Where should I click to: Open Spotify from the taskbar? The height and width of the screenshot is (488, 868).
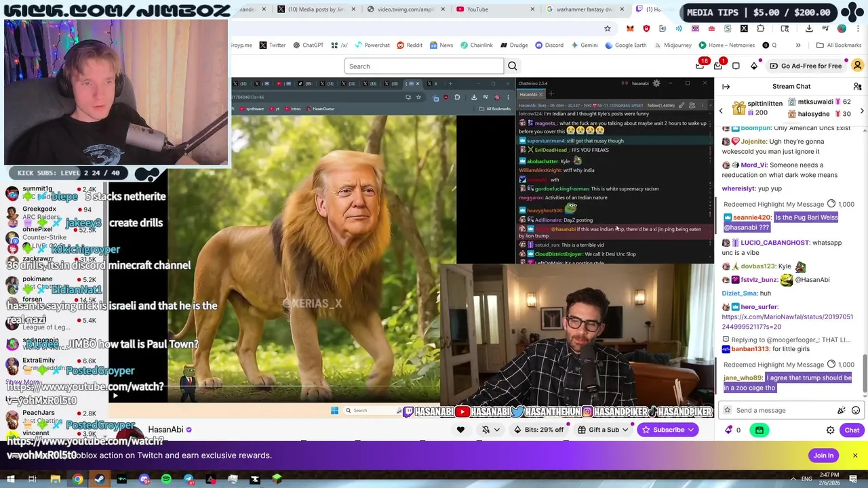(166, 479)
